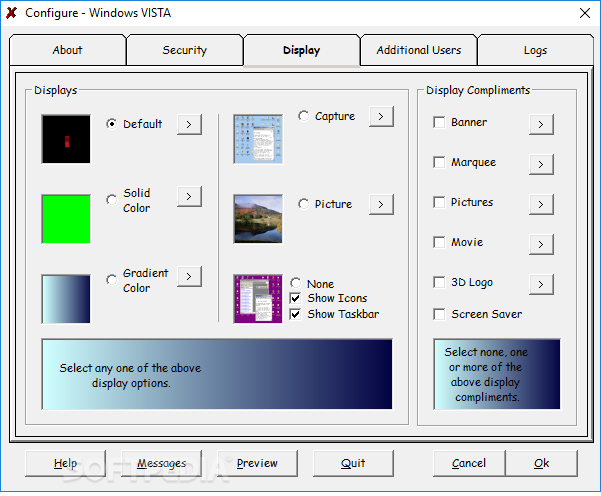This screenshot has width=601, height=496.
Task: Enable the Movie checkbox
Action: coord(439,242)
